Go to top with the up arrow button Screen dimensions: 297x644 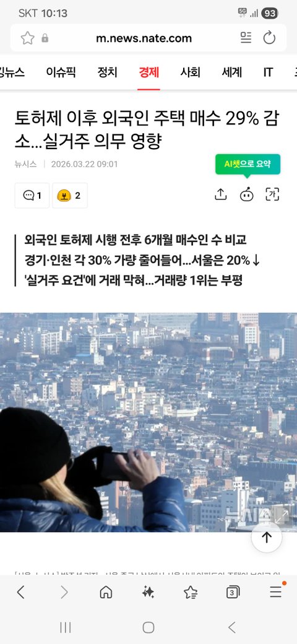267,537
